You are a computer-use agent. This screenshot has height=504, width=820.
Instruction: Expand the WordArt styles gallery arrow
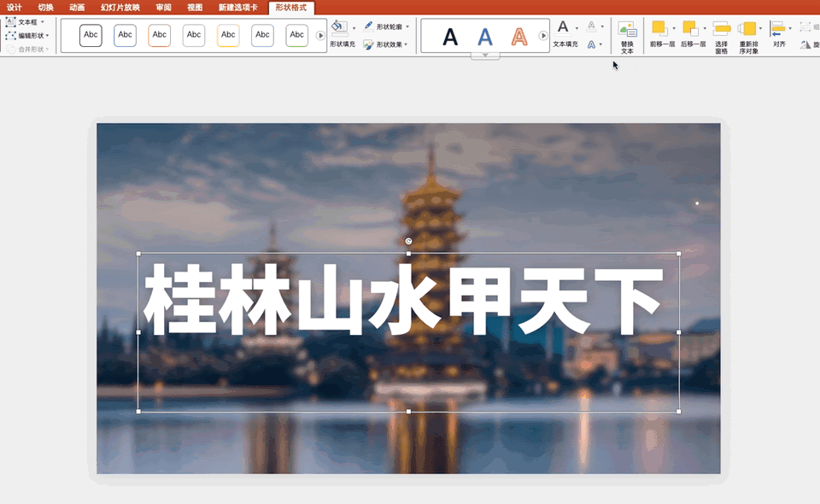point(543,36)
